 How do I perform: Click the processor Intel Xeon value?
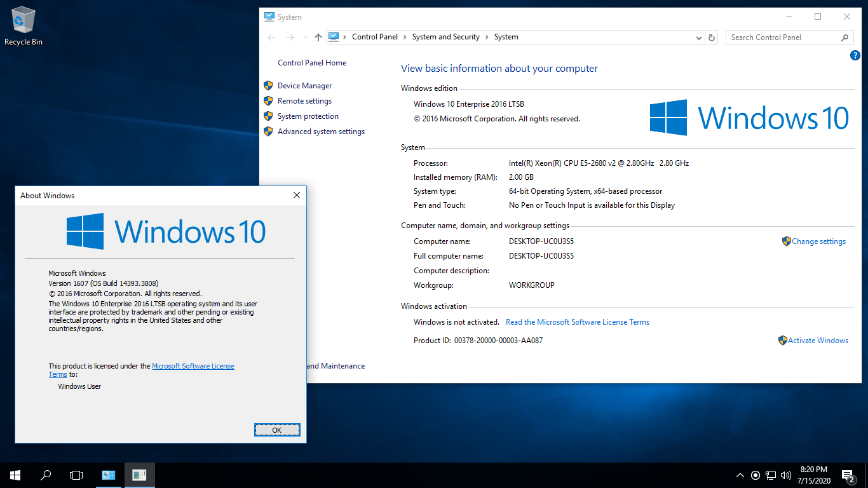pos(599,163)
